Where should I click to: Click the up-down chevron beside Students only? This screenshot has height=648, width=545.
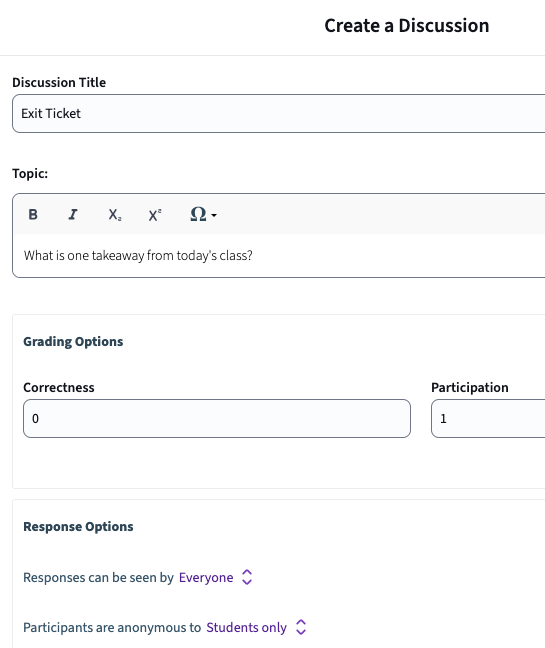click(x=301, y=627)
